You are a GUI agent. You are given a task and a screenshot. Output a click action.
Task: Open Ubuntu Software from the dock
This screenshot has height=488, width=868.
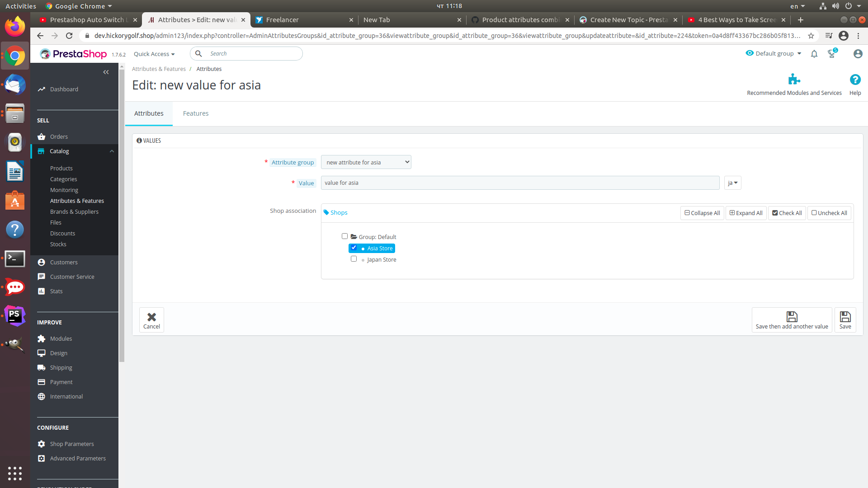click(x=15, y=200)
